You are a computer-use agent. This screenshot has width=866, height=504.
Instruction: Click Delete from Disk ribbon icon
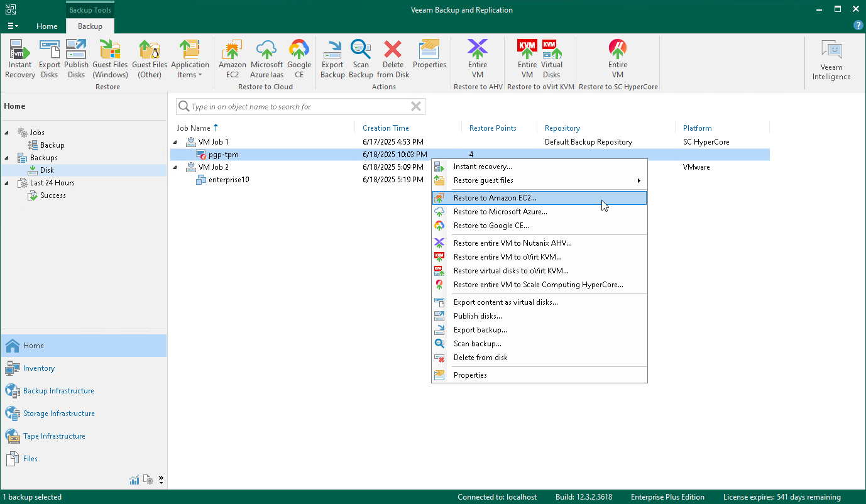click(393, 58)
